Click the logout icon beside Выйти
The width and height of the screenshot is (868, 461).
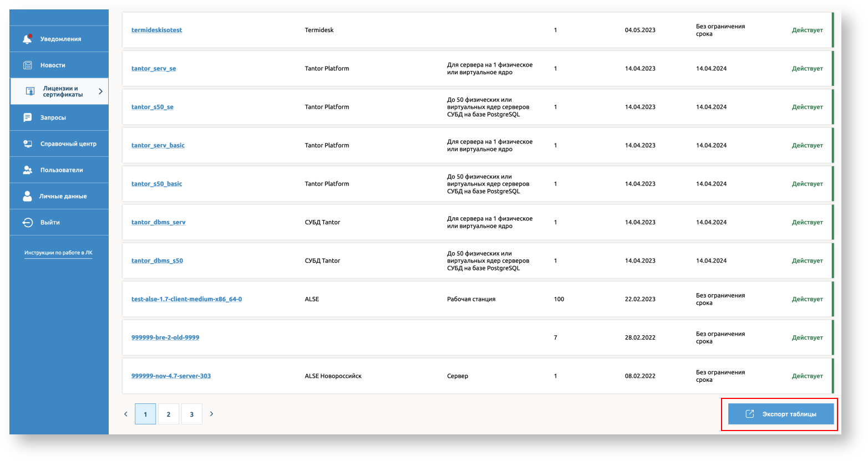[x=27, y=222]
